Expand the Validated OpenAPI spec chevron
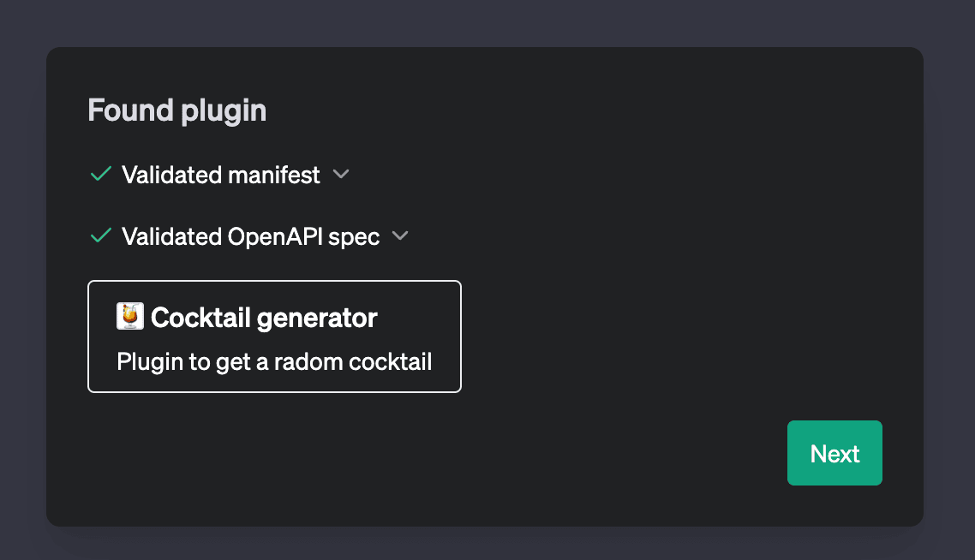The width and height of the screenshot is (975, 560). click(x=400, y=236)
